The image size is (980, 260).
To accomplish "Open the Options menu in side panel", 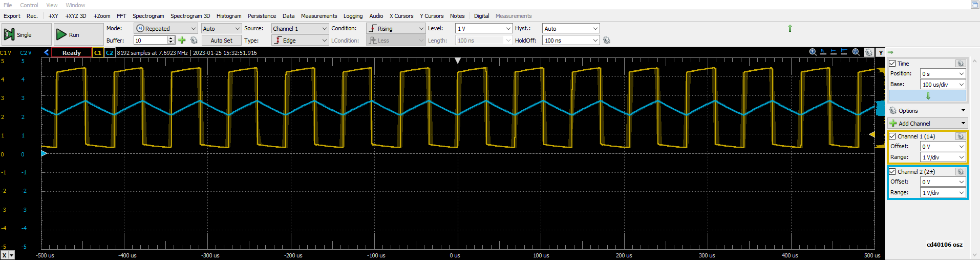I will pos(927,111).
